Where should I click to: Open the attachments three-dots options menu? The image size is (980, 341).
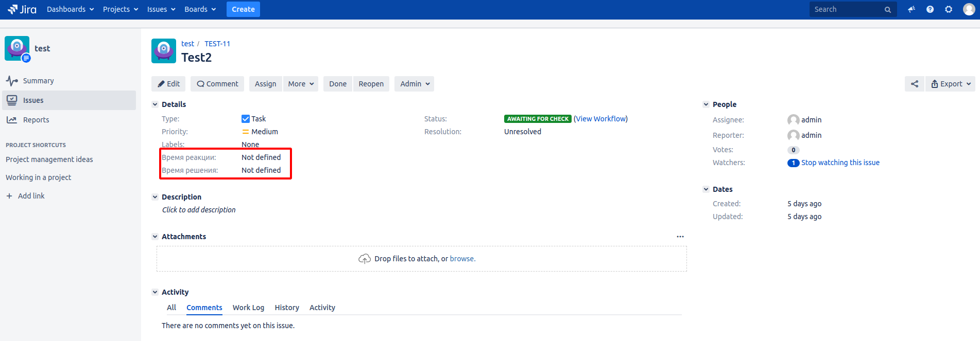click(680, 237)
